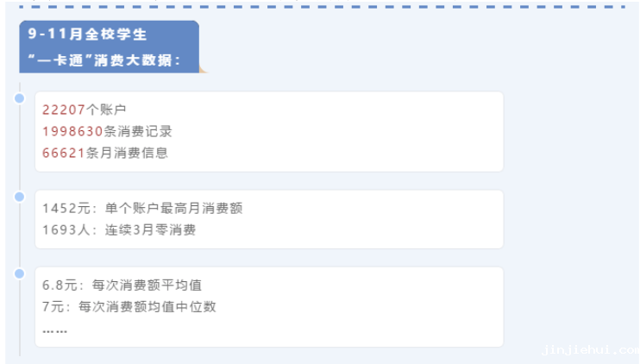Click the timeline dot beside the 1452元 card
Image resolution: width=640 pixels, height=364 pixels.
pos(19,197)
